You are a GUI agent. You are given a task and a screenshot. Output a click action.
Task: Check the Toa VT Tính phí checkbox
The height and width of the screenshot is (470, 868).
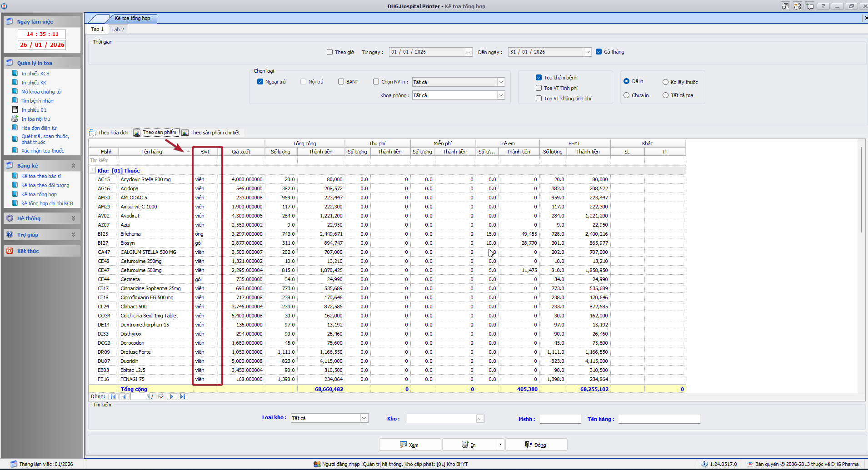[539, 88]
